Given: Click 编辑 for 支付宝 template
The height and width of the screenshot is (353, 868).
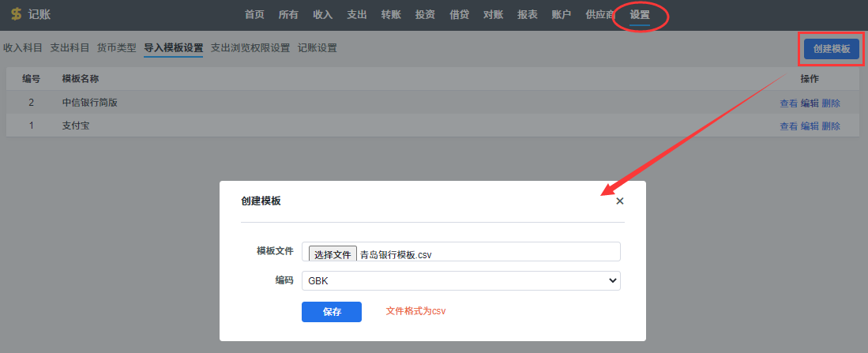Looking at the screenshot, I should point(810,126).
